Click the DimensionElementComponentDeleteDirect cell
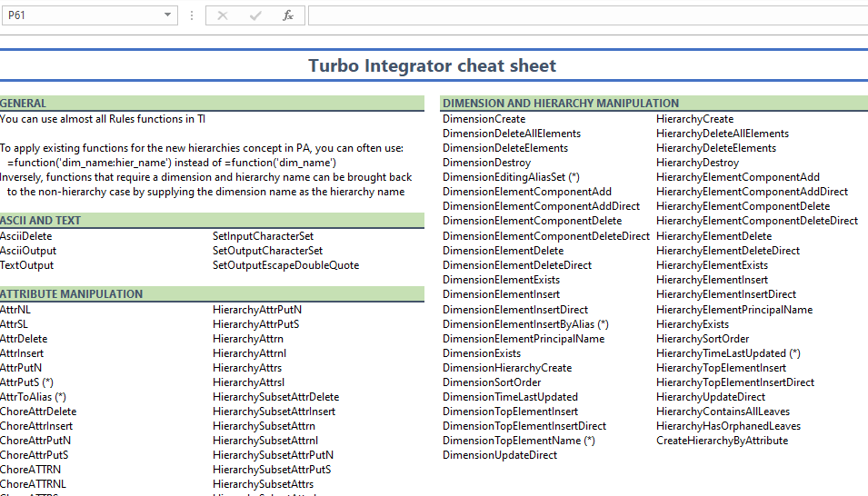 pyautogui.click(x=546, y=236)
